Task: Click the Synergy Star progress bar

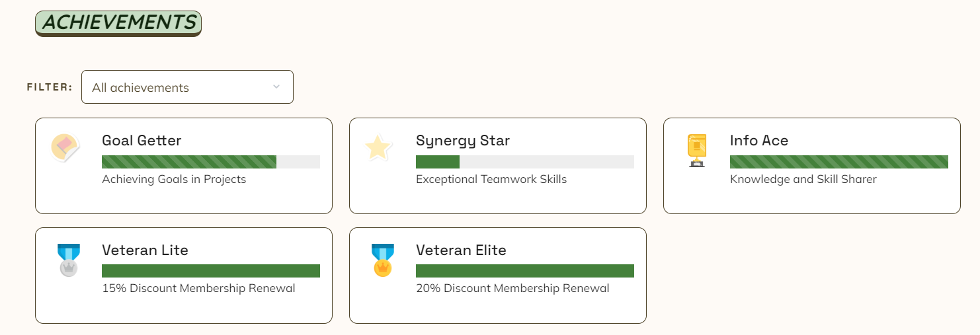Action: [525, 162]
